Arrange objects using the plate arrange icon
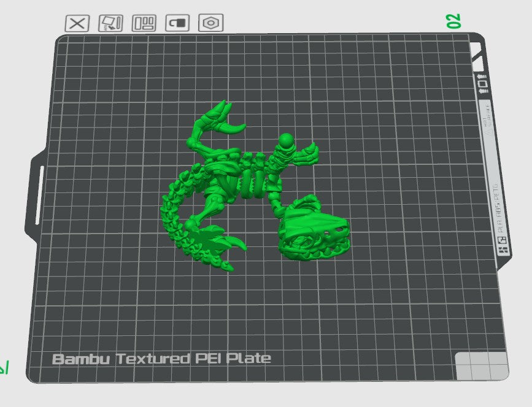Image resolution: width=532 pixels, height=407 pixels. coord(145,24)
